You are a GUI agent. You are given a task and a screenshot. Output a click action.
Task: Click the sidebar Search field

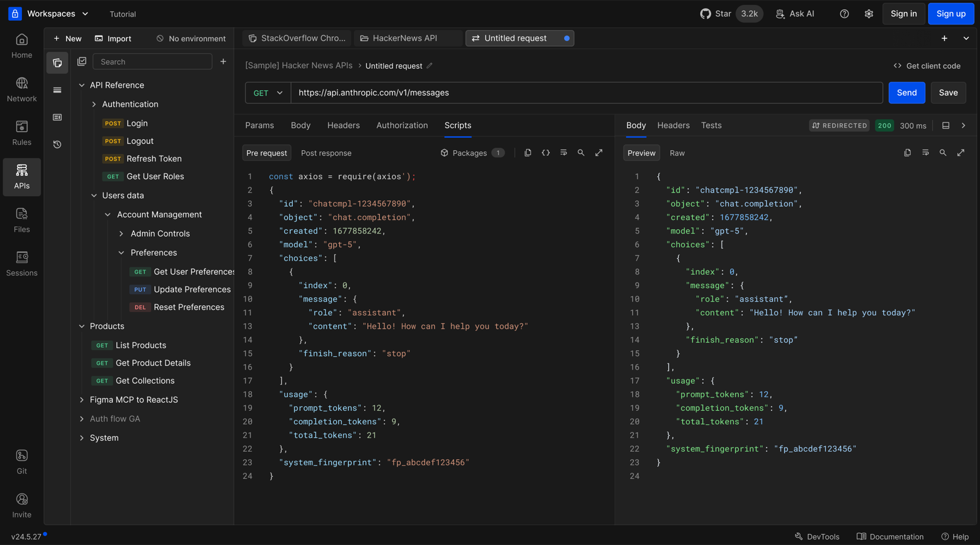[x=152, y=61]
